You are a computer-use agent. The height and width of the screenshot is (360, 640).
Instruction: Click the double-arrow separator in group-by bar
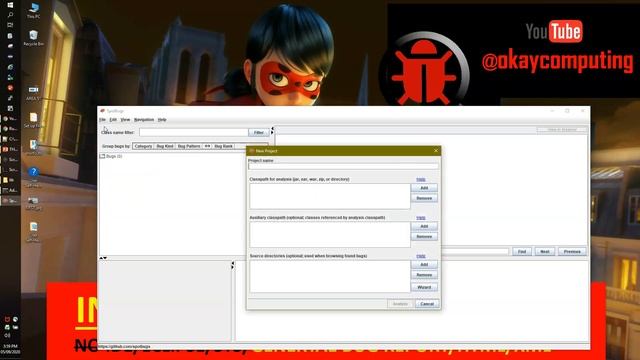[207, 146]
